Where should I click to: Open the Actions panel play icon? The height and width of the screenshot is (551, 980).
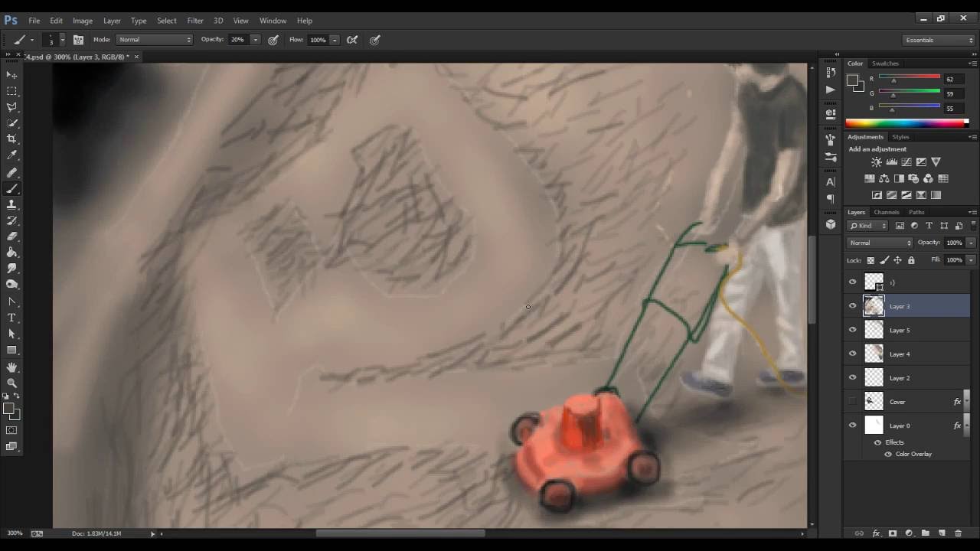(x=831, y=90)
